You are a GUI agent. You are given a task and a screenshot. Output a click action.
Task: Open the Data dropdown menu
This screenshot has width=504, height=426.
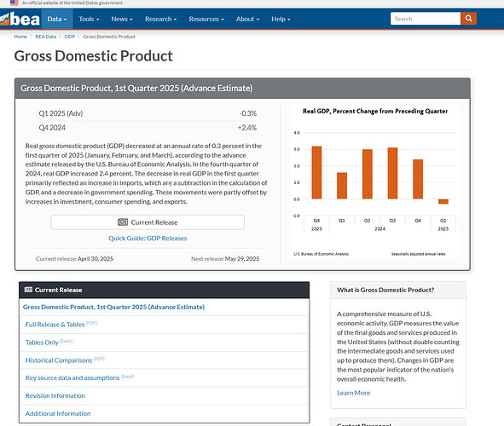(x=57, y=19)
